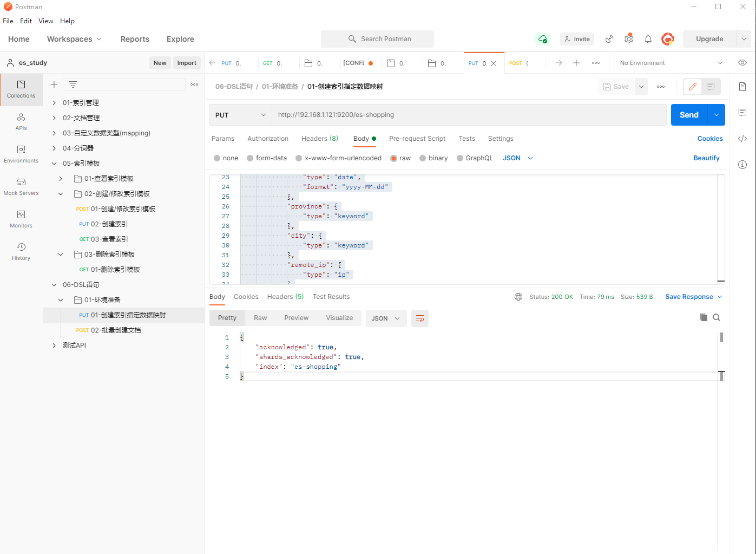
Task: Copy the response body using copy icon
Action: [x=703, y=317]
